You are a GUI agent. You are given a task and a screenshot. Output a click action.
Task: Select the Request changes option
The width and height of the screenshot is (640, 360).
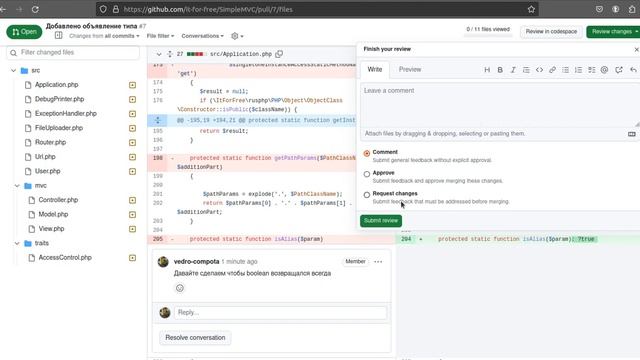(x=367, y=195)
